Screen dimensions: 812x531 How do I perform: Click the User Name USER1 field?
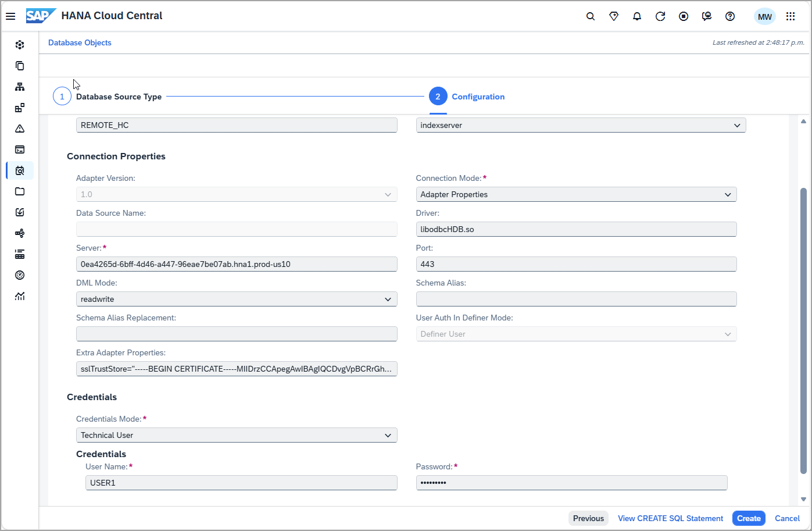click(241, 483)
